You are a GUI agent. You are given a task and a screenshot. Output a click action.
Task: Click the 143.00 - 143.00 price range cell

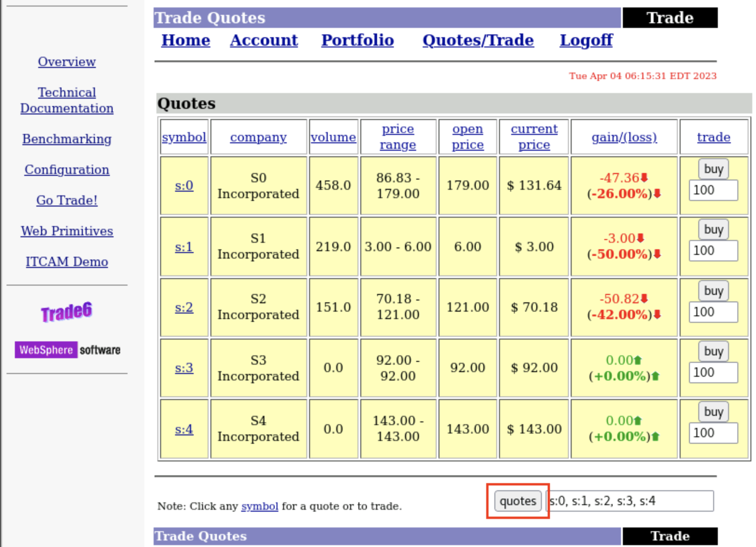398,429
